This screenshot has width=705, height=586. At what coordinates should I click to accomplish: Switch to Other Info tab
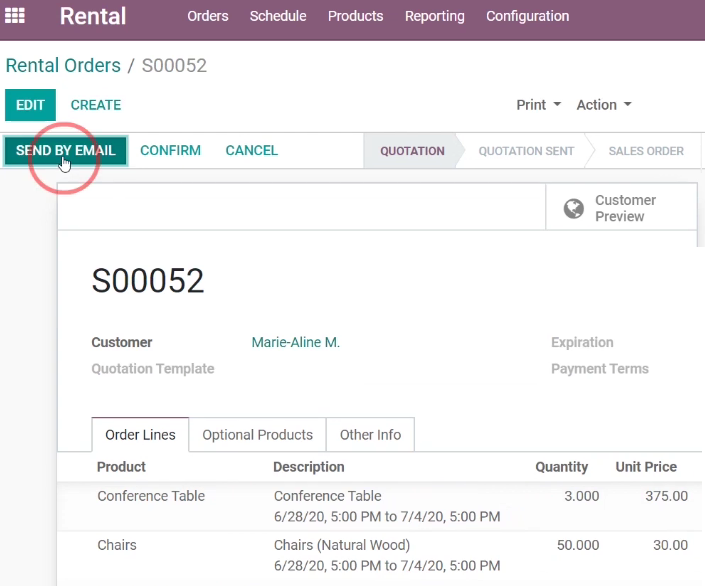(x=370, y=435)
